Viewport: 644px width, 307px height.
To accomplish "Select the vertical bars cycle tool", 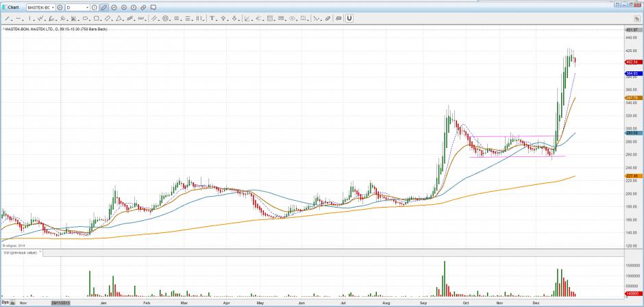I will (x=199, y=18).
